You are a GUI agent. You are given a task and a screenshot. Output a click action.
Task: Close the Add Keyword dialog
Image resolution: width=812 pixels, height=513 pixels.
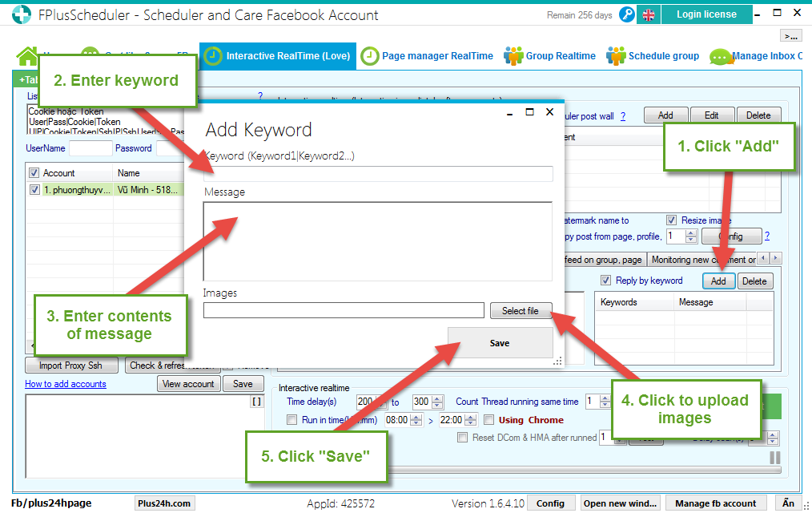point(550,112)
